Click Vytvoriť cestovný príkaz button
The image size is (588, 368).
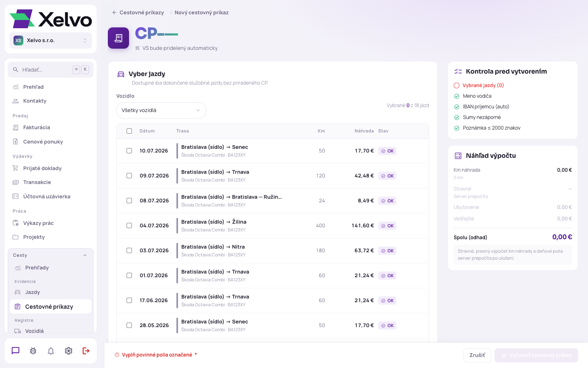(536, 355)
